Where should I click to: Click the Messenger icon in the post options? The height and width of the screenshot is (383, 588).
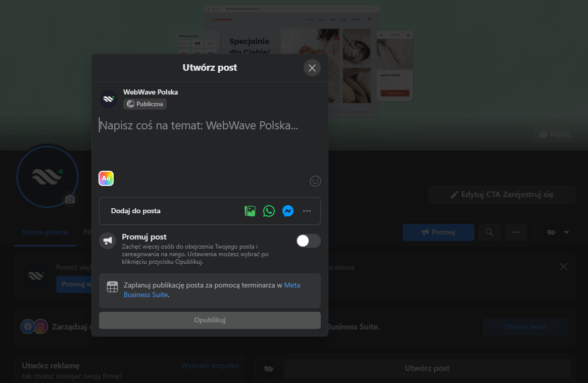(288, 211)
